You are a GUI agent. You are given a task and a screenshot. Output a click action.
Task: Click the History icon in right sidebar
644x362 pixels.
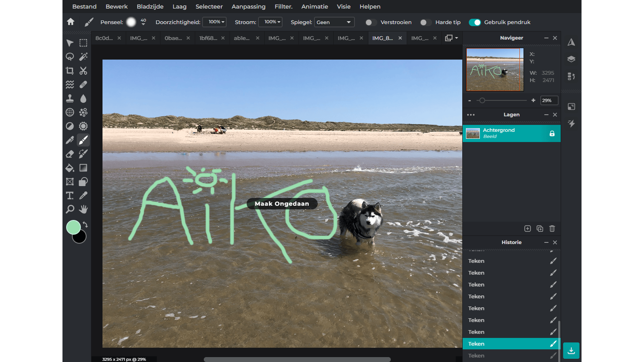point(571,76)
